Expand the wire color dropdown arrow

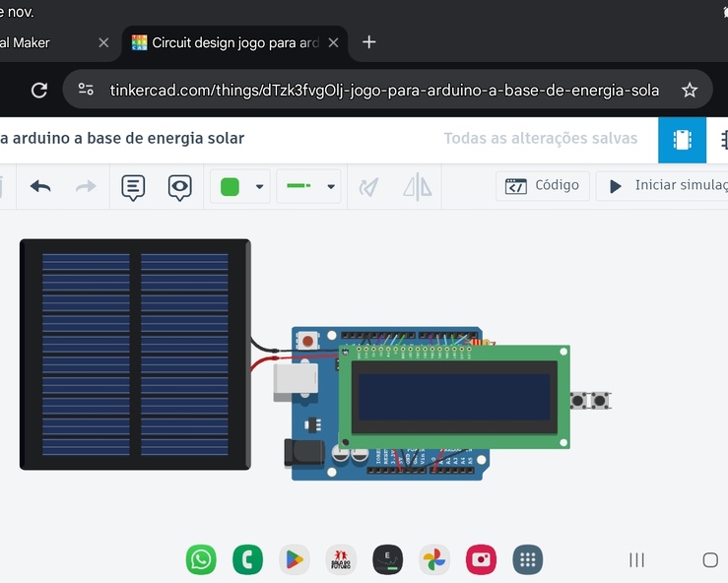click(x=259, y=186)
